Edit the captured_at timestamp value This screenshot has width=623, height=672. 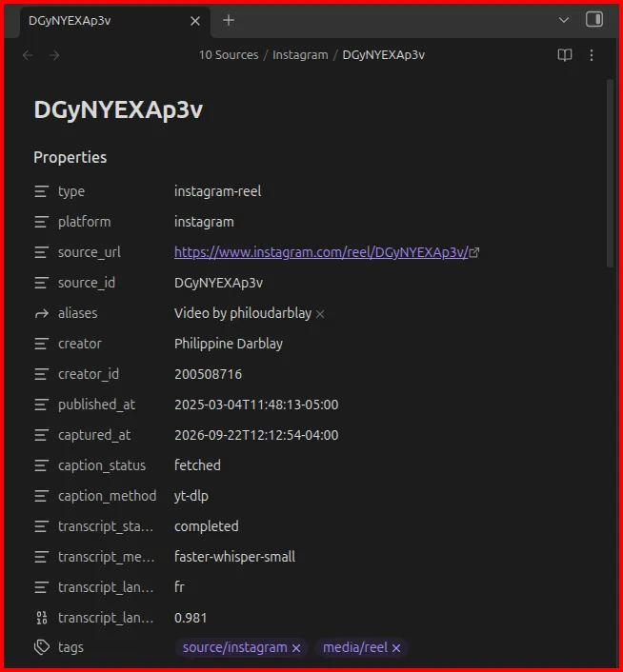tap(256, 435)
